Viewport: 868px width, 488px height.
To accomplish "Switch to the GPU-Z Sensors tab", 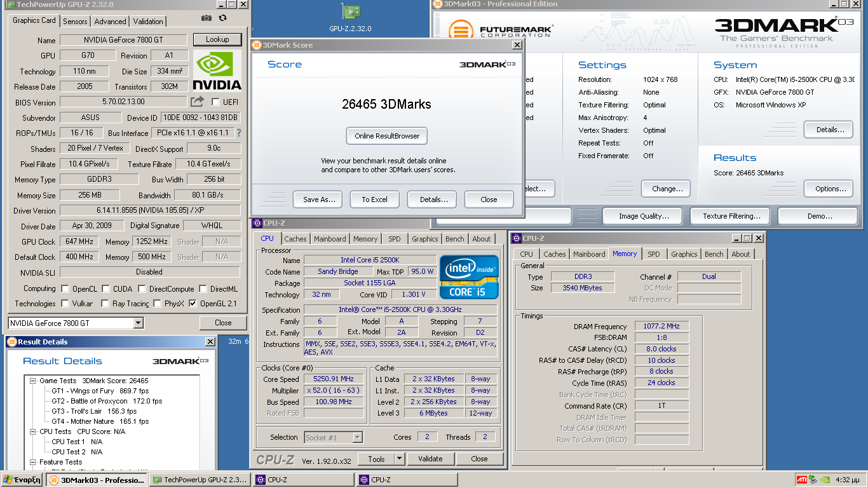I will [75, 21].
